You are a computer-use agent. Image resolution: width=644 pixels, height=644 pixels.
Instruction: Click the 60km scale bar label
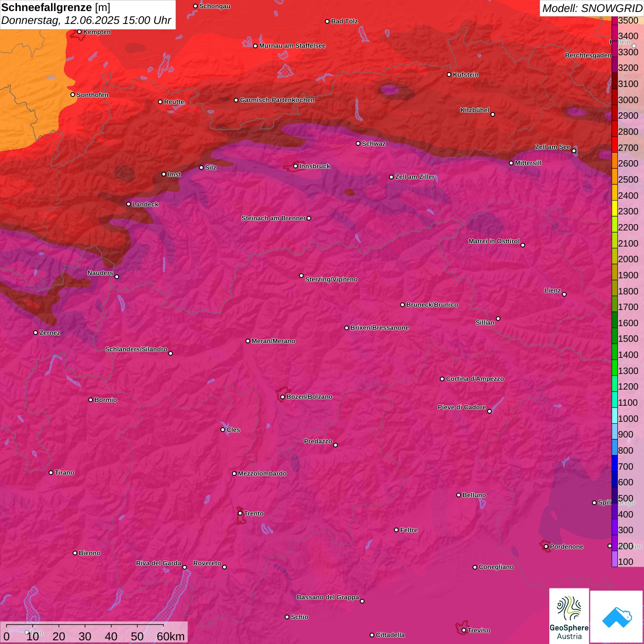tap(171, 636)
